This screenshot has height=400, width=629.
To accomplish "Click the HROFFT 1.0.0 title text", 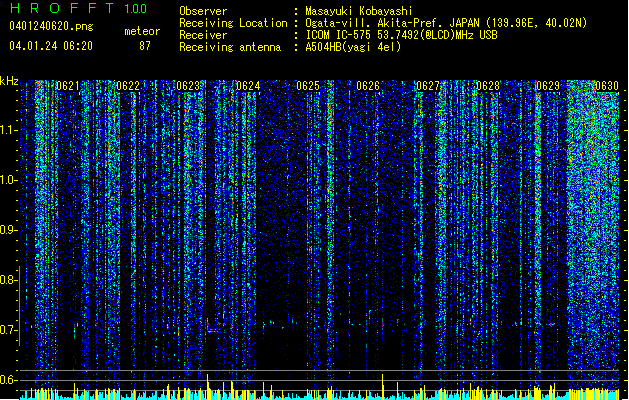I will (78, 8).
